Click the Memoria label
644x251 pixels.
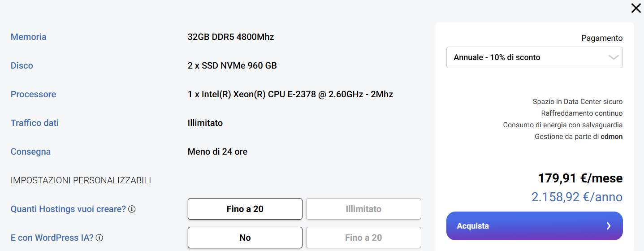(28, 37)
